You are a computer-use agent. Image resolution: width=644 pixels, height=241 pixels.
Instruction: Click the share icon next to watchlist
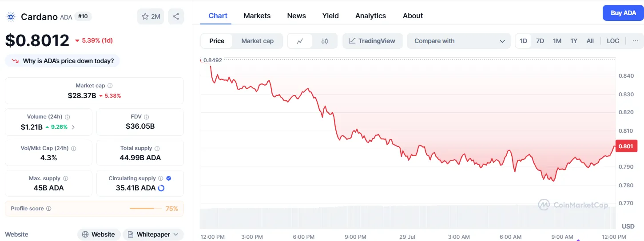coord(176,17)
